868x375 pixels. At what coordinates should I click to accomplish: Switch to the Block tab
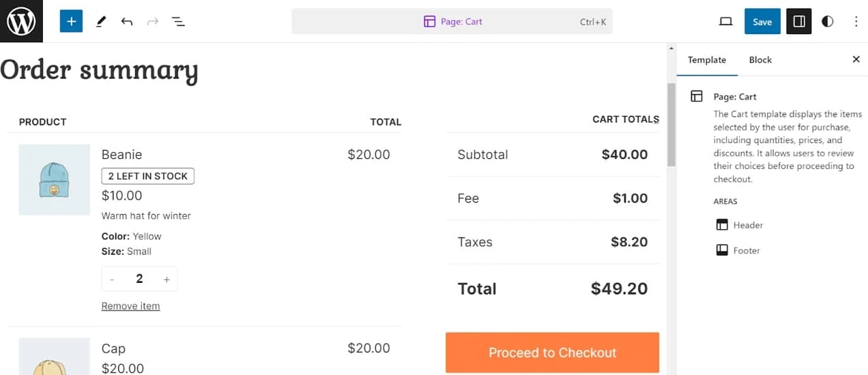coord(760,60)
